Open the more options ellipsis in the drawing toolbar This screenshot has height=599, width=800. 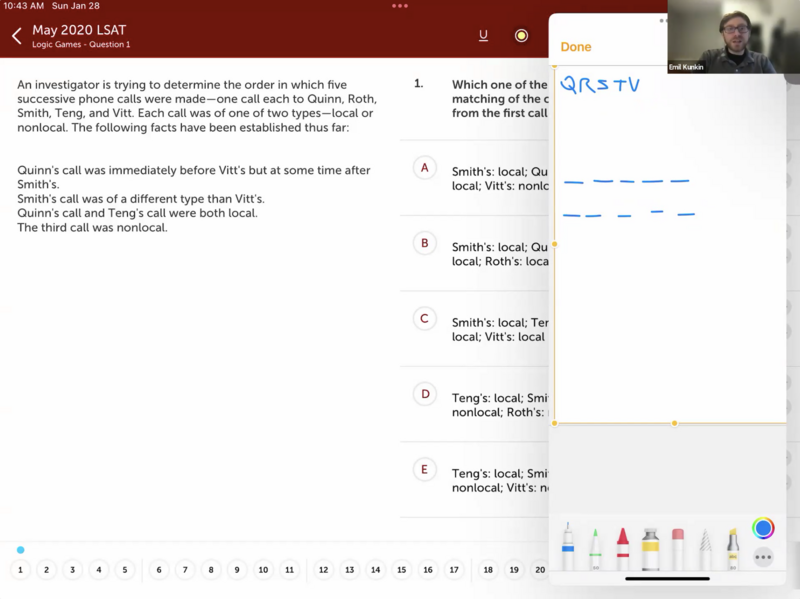click(x=763, y=558)
